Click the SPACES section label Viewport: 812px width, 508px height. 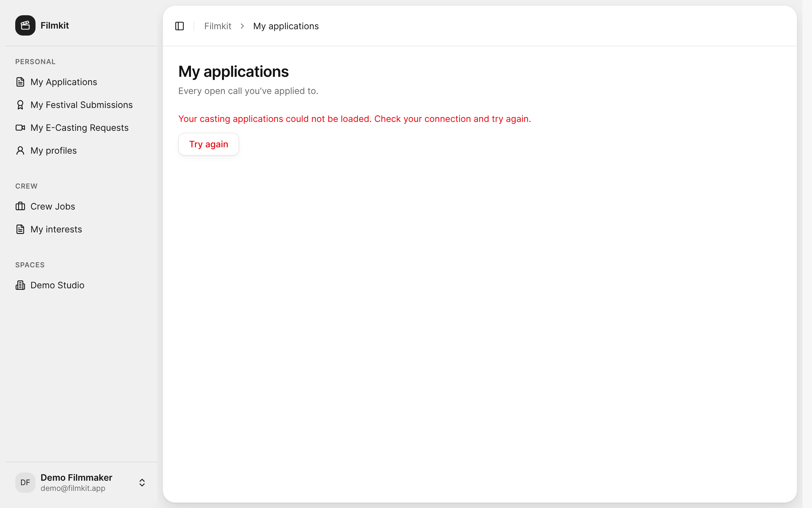coord(30,265)
